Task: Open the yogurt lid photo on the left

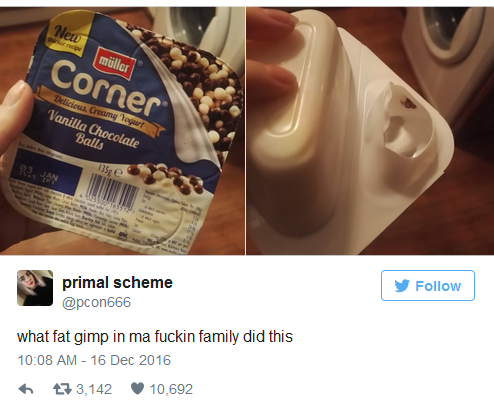Action: pyautogui.click(x=122, y=131)
